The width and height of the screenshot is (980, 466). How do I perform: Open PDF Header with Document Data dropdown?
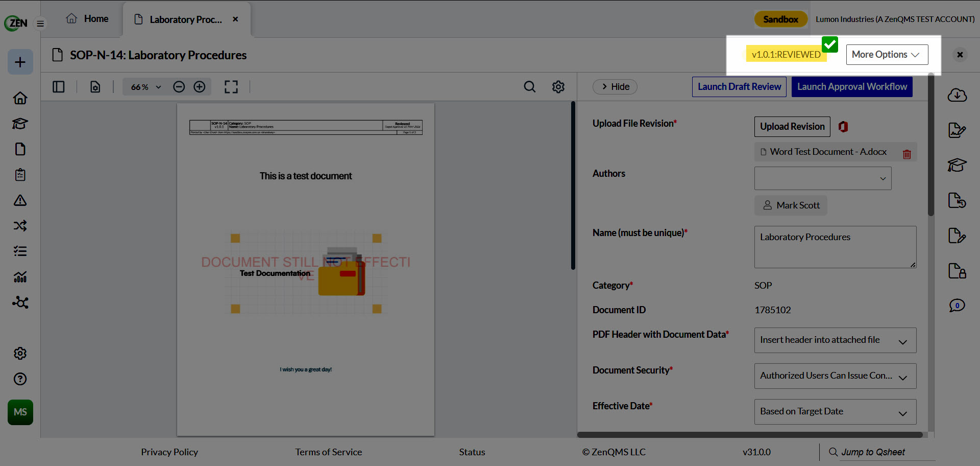(835, 340)
